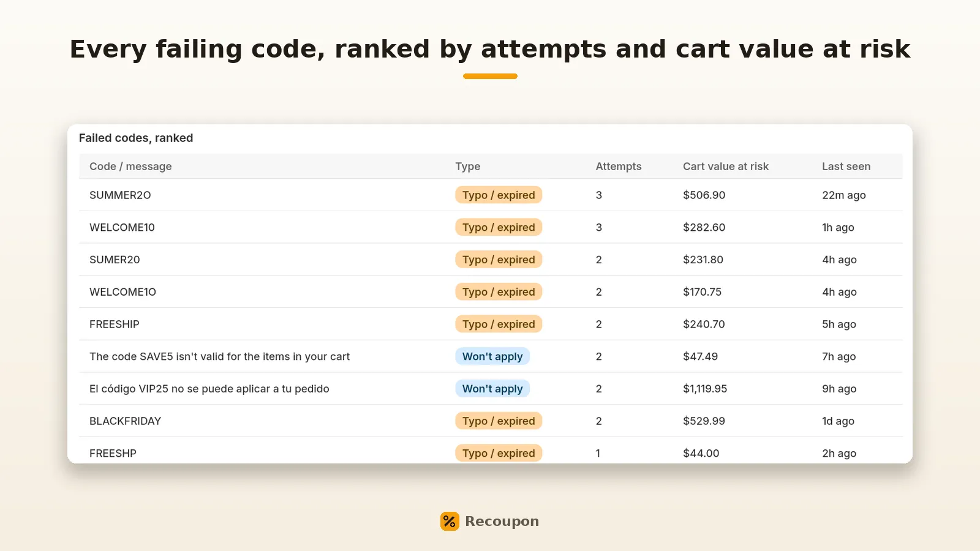Viewport: 980px width, 551px height.
Task: Select the FREESHP code cell
Action: (x=113, y=454)
